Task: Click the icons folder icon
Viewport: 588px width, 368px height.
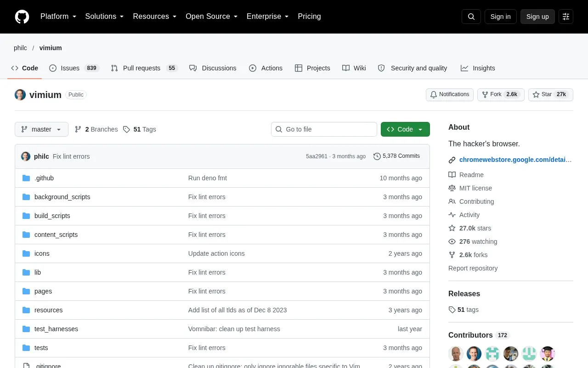Action: point(26,253)
